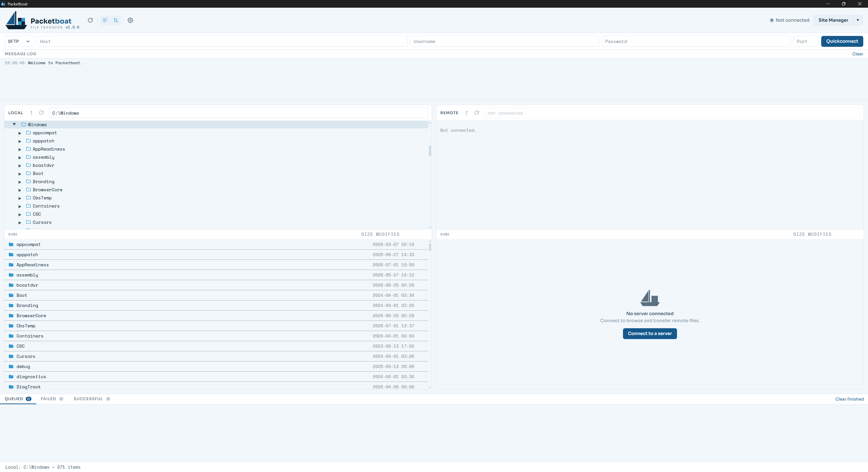Open settings via the gear icon

click(130, 20)
